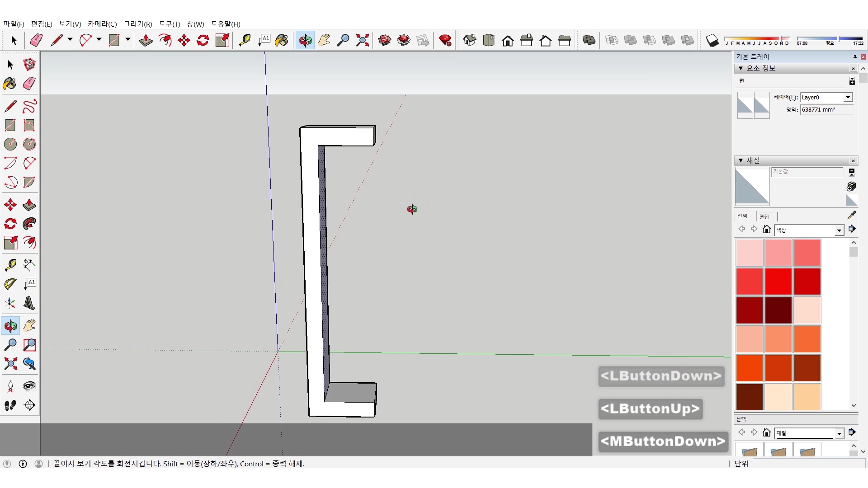Open the 카메라(C) menu
Image resolution: width=868 pixels, height=488 pixels.
click(102, 24)
